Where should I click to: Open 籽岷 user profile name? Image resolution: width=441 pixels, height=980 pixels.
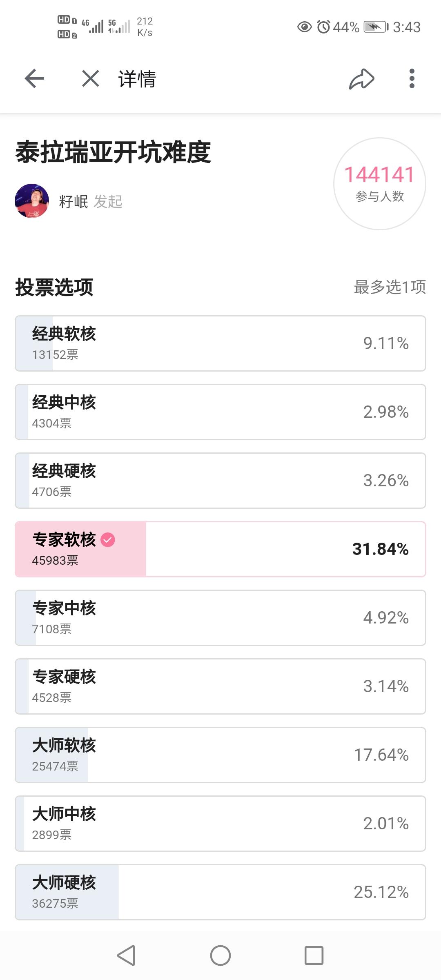point(73,201)
